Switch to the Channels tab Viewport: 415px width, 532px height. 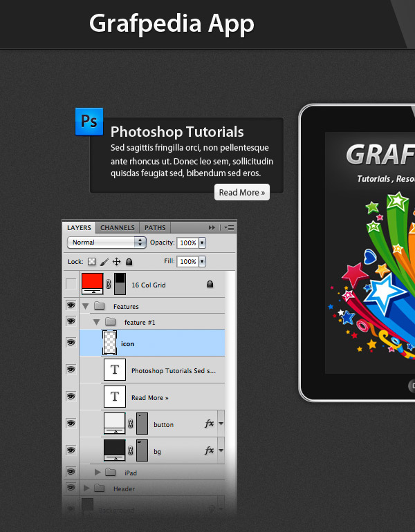(118, 228)
